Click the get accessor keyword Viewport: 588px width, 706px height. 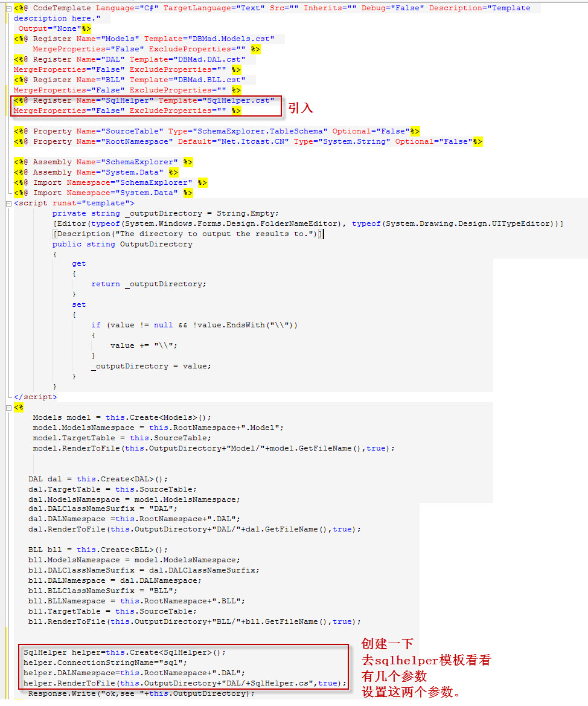79,264
